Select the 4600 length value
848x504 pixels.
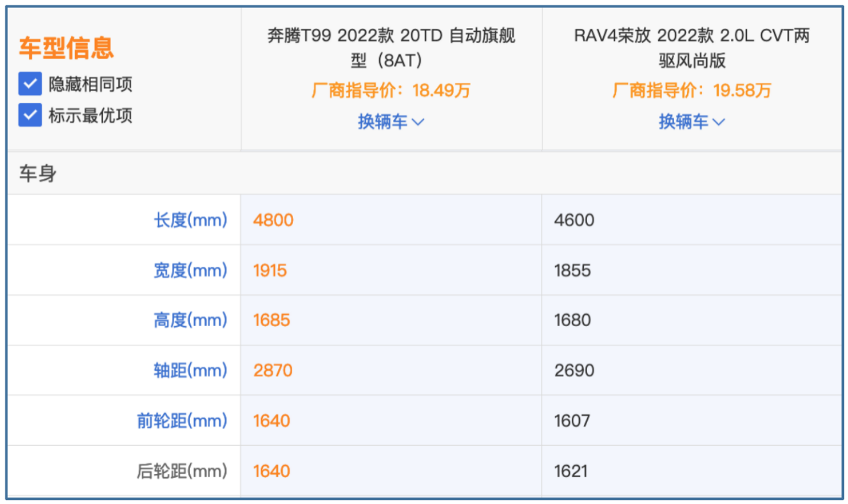(x=574, y=220)
